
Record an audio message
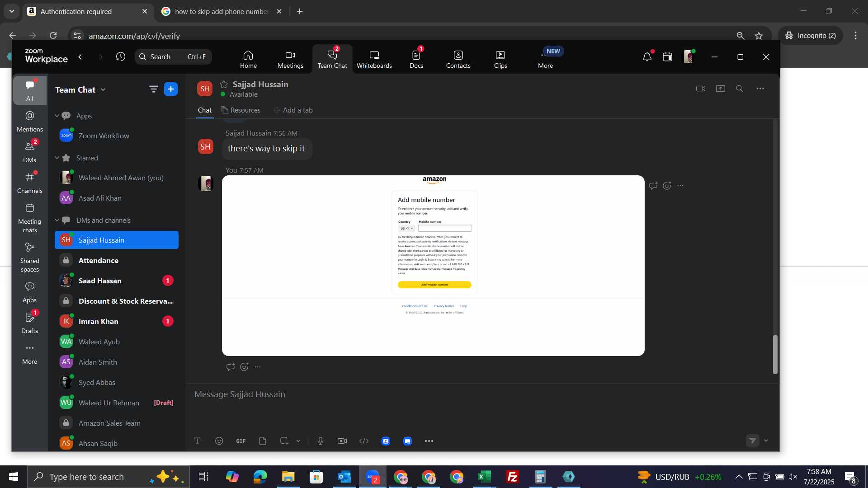[x=320, y=441]
